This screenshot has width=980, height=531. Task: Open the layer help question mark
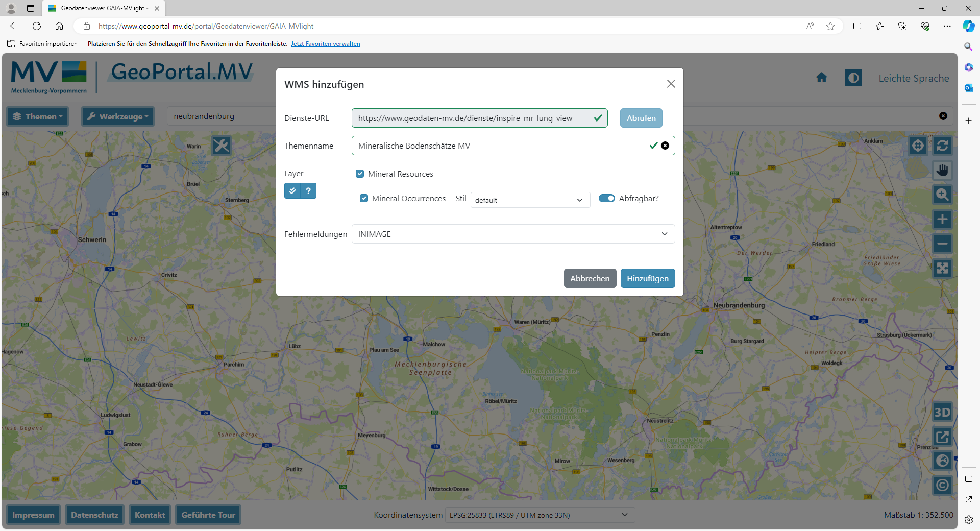(308, 191)
